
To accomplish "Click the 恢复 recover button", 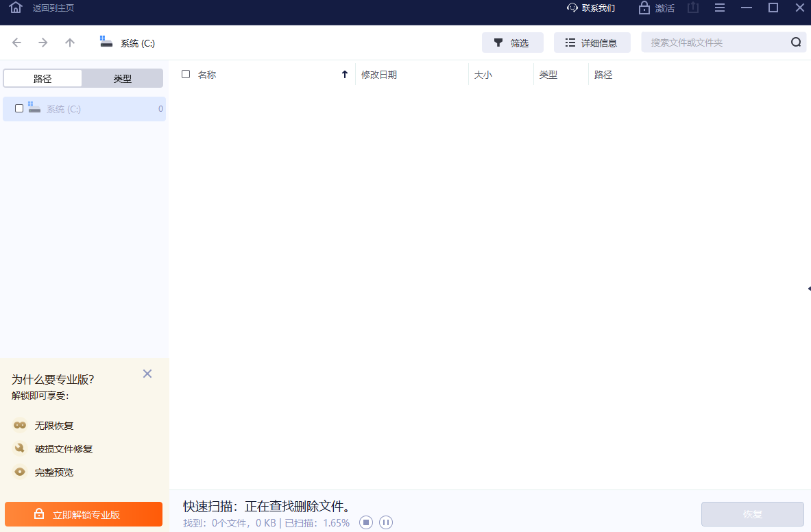I will pyautogui.click(x=753, y=514).
